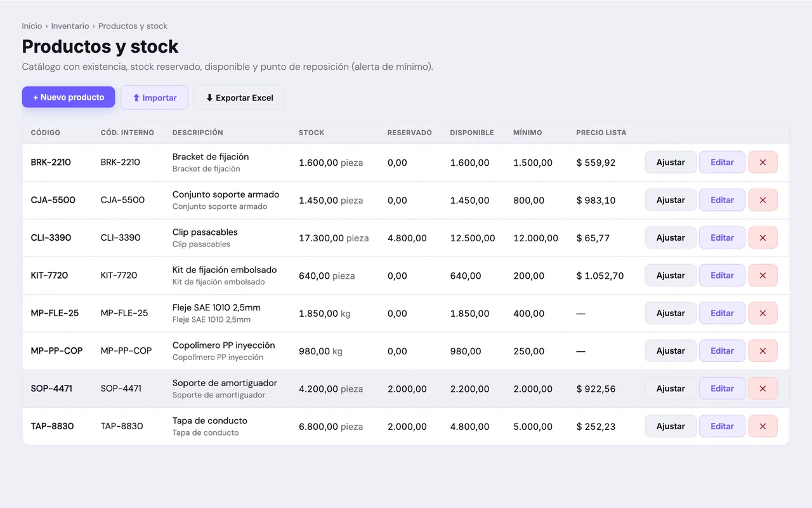Select the price $ 1.052,70
Image resolution: width=812 pixels, height=508 pixels.
pos(600,276)
